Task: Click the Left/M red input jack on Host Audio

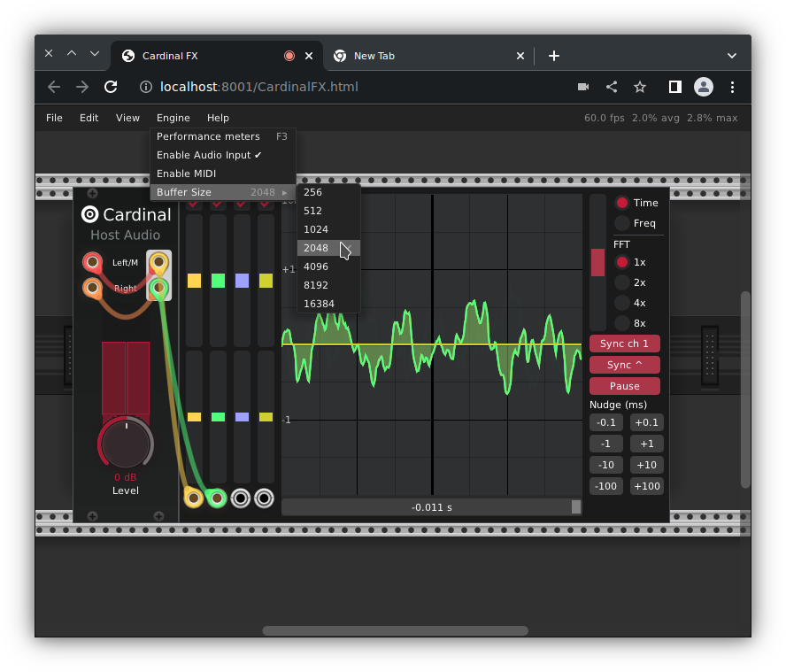Action: [x=92, y=261]
